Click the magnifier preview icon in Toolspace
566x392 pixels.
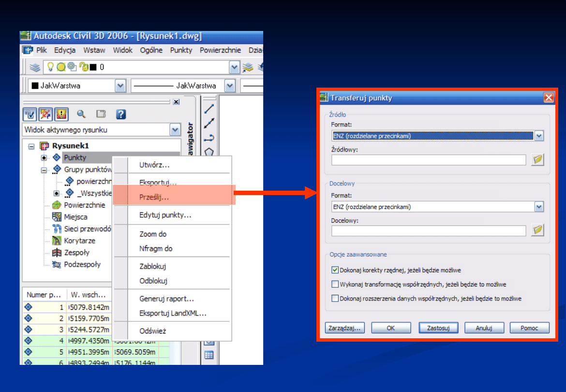[81, 114]
